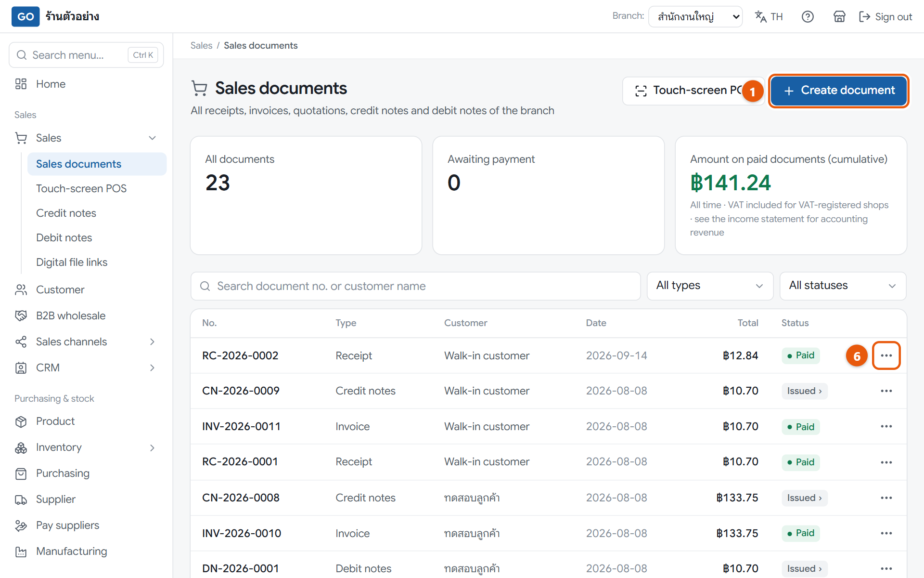This screenshot has width=924, height=578.
Task: Open document INV-2026-0010
Action: click(x=242, y=533)
